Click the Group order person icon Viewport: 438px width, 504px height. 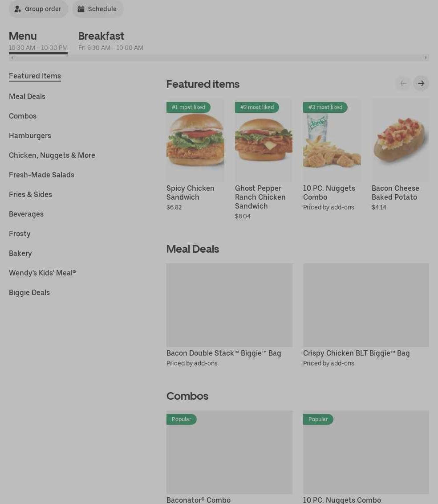click(x=18, y=9)
